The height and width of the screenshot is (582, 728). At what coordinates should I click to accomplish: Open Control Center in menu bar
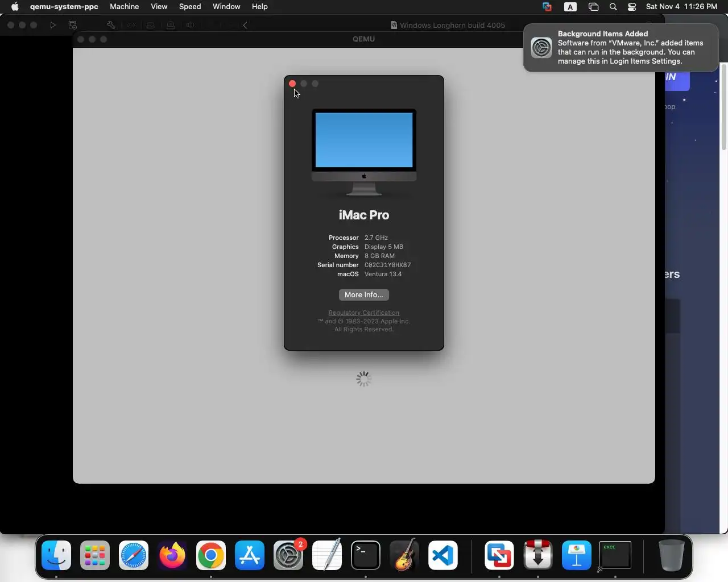click(x=632, y=7)
